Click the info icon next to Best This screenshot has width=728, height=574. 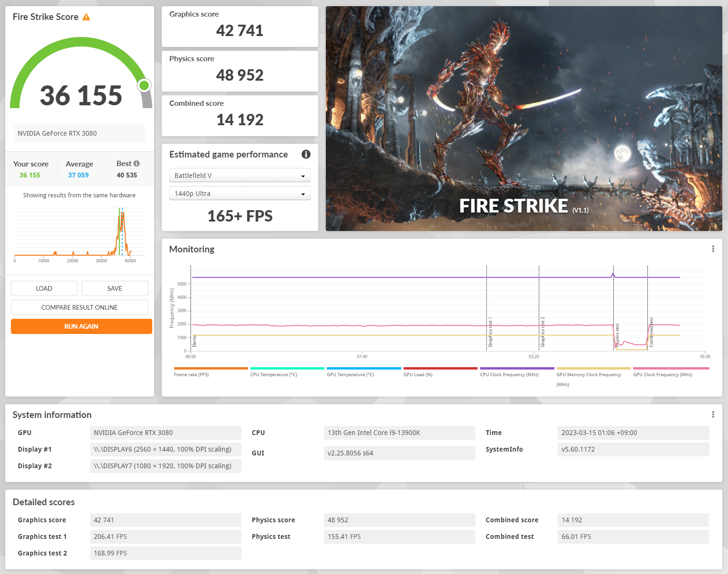coord(137,164)
